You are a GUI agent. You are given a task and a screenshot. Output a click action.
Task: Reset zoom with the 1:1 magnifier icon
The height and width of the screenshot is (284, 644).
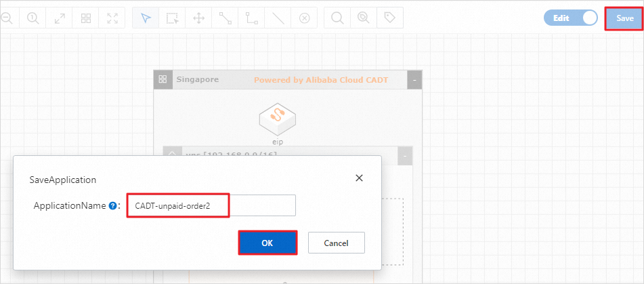point(33,18)
